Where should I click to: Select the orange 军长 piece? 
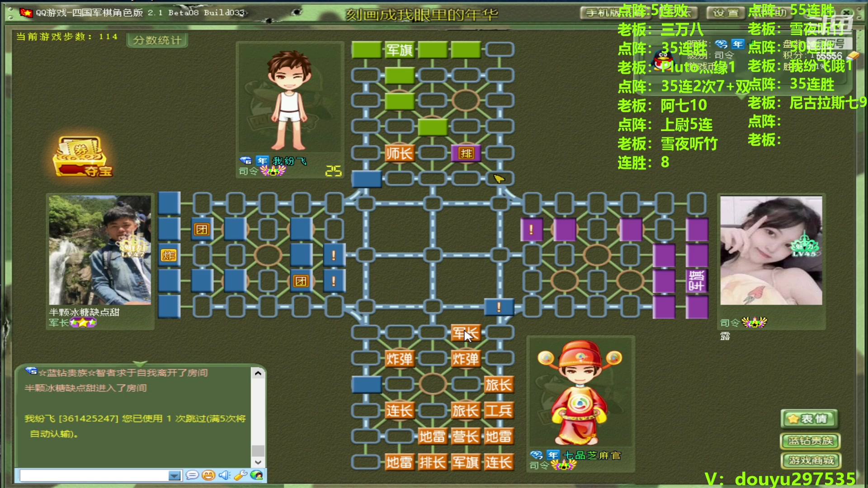pos(466,333)
